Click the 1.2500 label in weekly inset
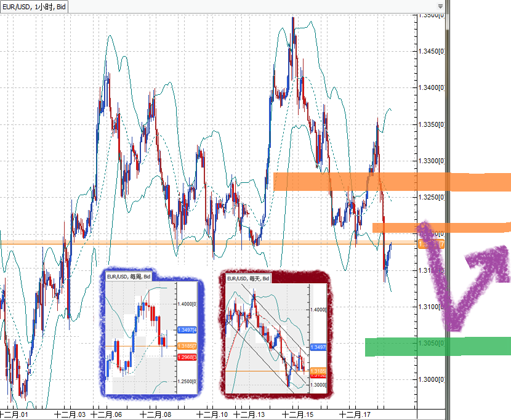The height and width of the screenshot is (420, 511). coord(187,382)
